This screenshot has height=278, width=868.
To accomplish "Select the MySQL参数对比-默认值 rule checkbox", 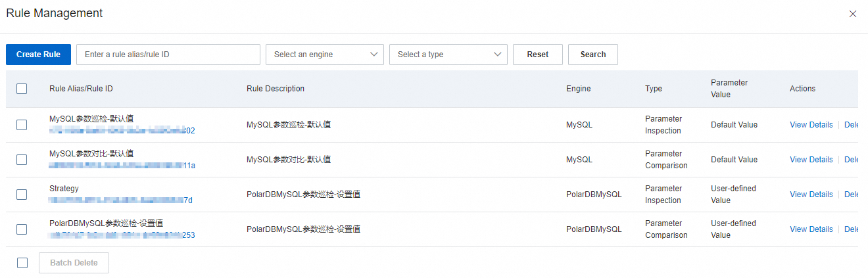I will point(22,160).
